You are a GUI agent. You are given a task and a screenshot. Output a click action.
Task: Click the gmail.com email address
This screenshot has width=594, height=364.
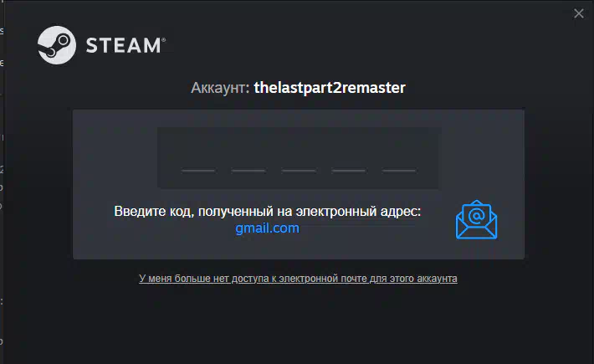[267, 228]
